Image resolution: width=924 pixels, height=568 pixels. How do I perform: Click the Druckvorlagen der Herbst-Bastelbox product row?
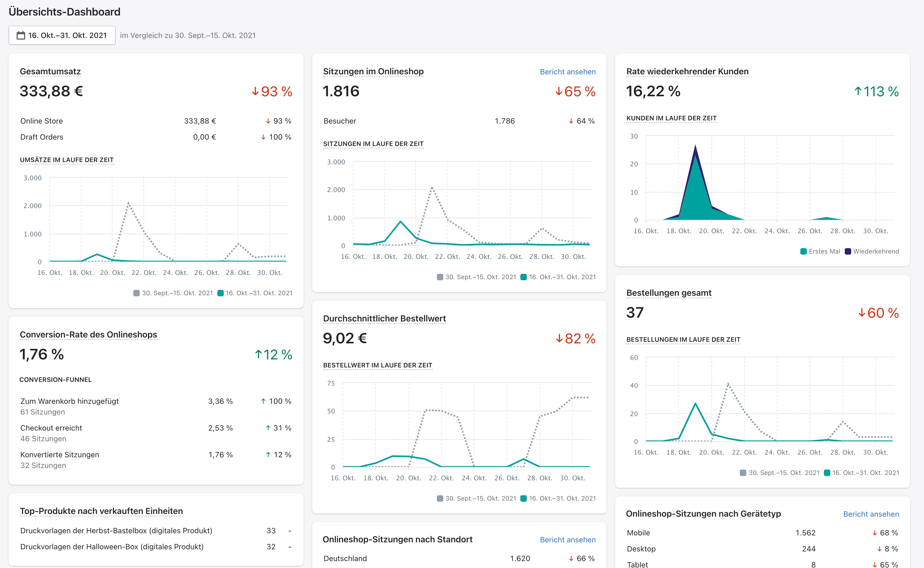point(116,531)
